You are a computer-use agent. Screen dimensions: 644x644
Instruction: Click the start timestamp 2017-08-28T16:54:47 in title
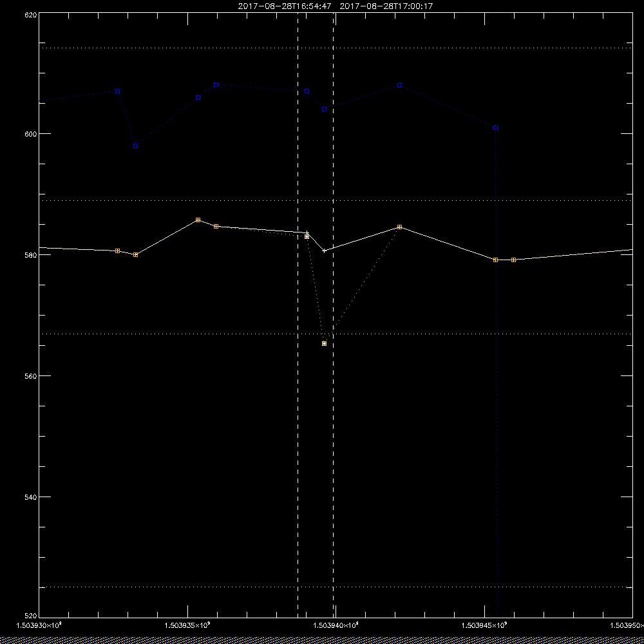tap(285, 6)
